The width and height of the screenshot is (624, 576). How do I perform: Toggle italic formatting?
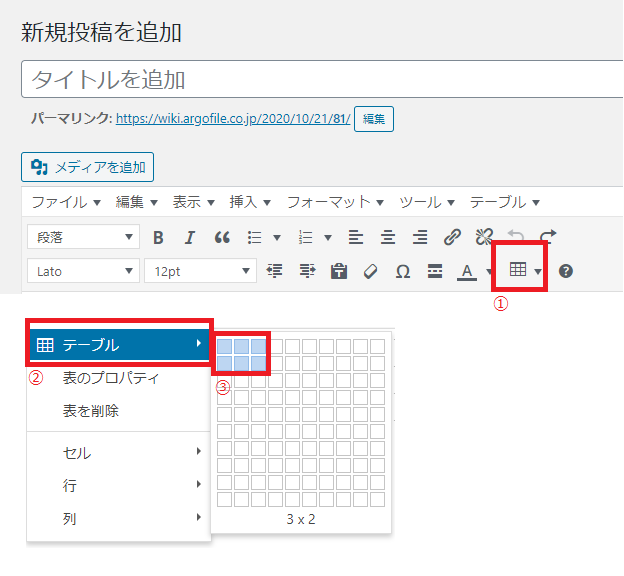tap(190, 237)
